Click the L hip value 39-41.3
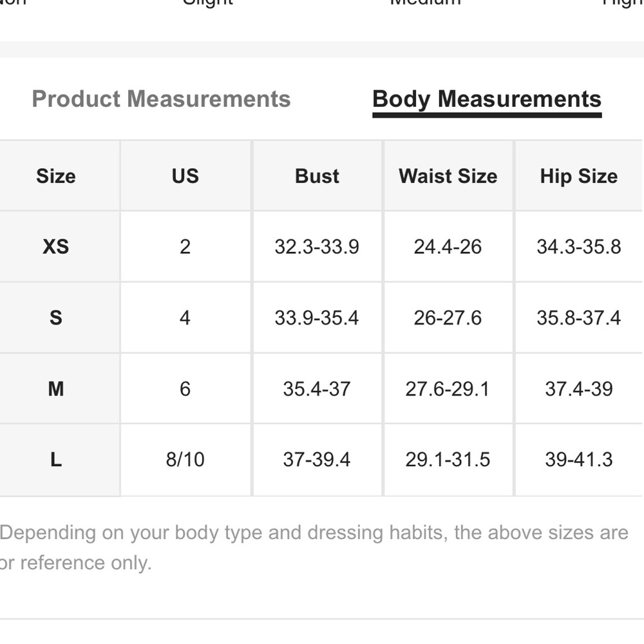The width and height of the screenshot is (644, 644). 579,460
